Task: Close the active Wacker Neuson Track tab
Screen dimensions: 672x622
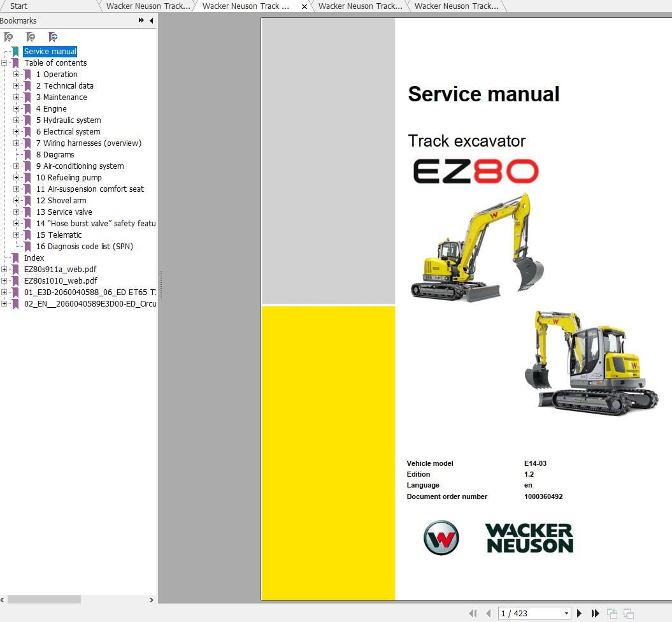Action: 304,6
